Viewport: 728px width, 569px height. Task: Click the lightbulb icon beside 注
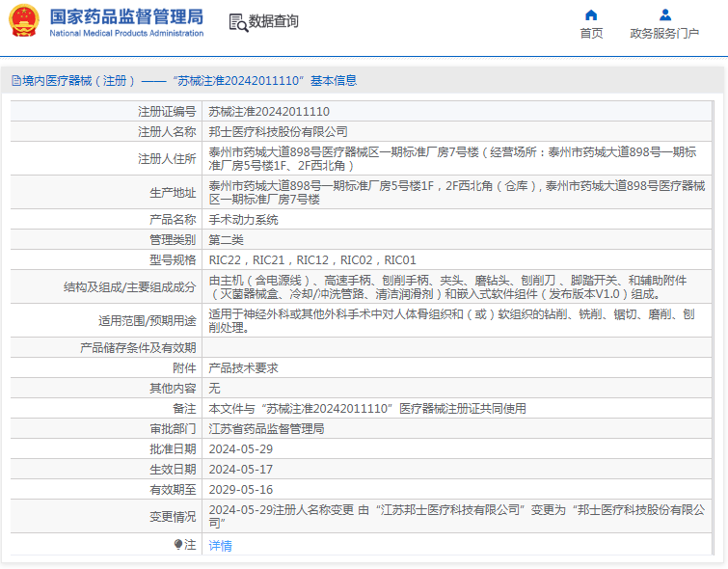pyautogui.click(x=177, y=544)
